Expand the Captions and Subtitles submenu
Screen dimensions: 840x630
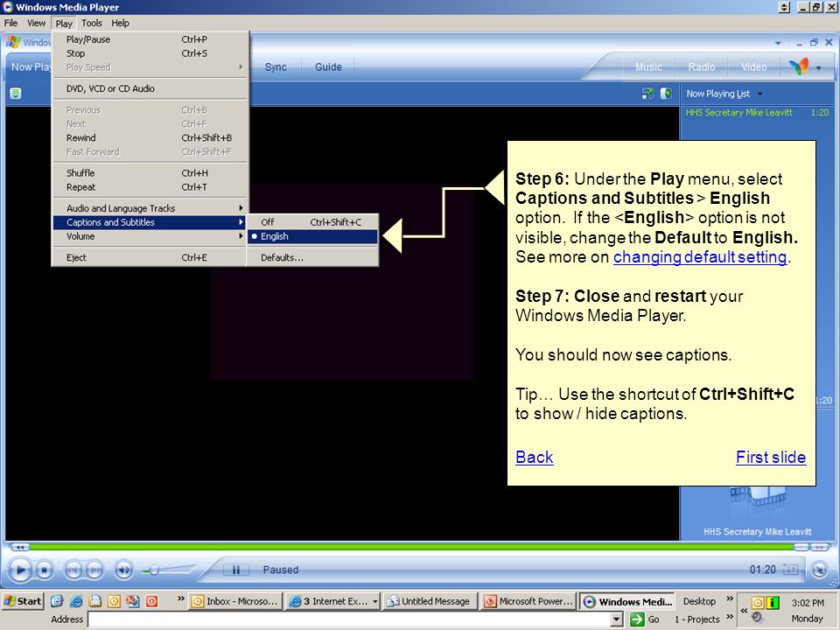pyautogui.click(x=150, y=222)
